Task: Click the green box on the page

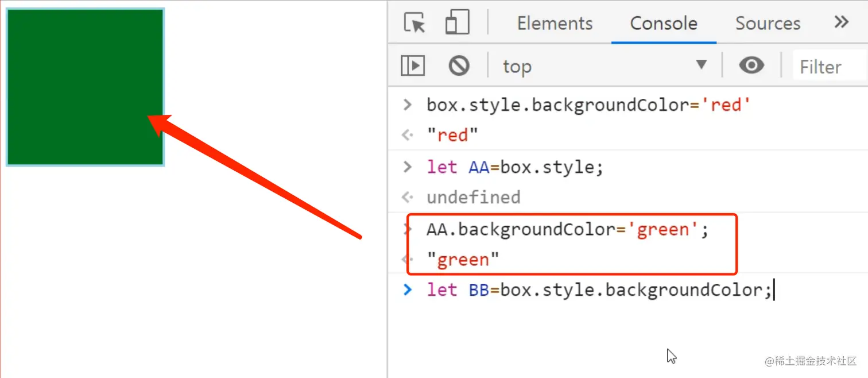Action: click(85, 87)
